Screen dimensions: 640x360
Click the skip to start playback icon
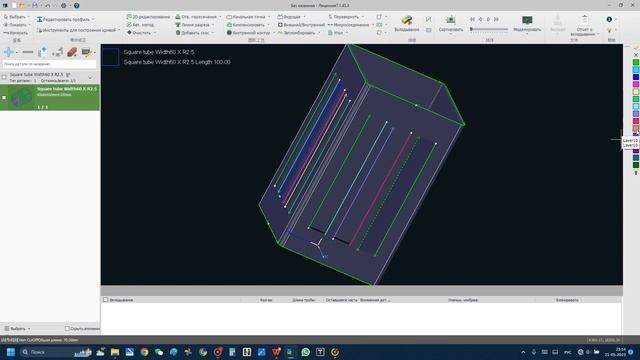point(472,19)
